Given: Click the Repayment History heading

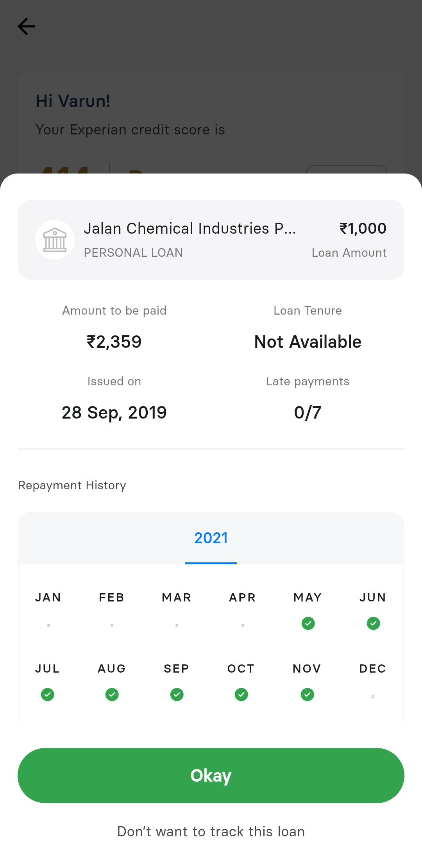Looking at the screenshot, I should click(x=72, y=485).
